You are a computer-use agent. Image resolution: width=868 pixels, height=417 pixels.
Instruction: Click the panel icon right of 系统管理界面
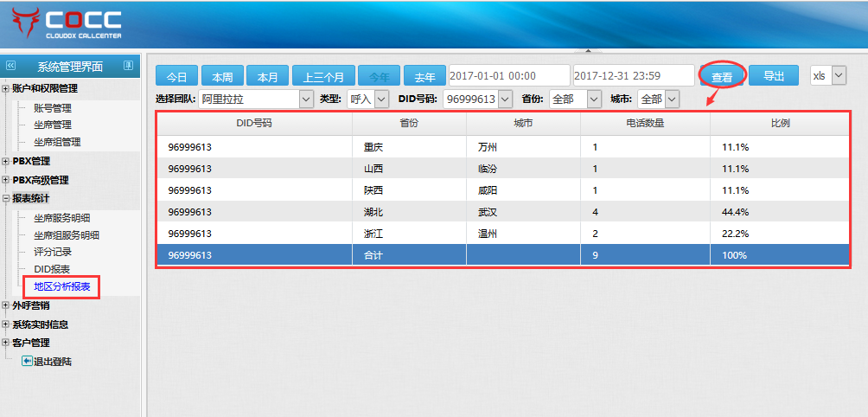[x=128, y=66]
